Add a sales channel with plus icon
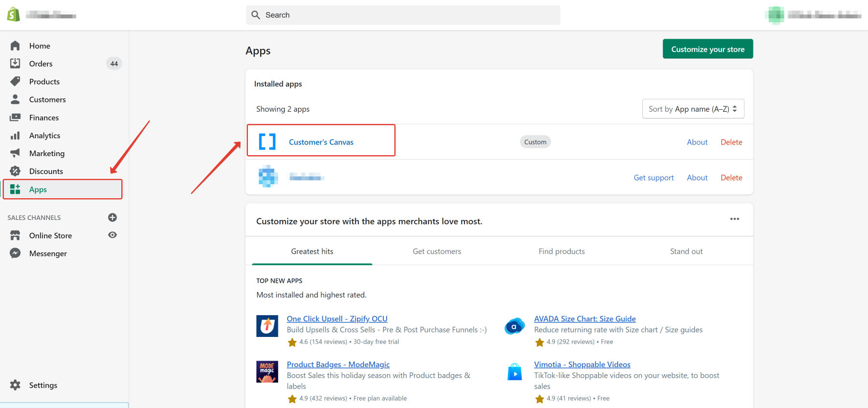 point(113,218)
